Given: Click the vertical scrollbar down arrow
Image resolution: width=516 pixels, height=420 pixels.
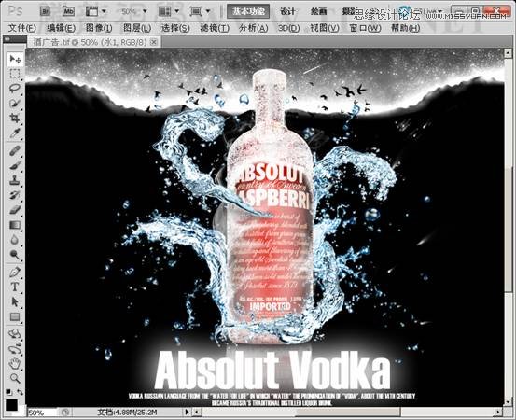Looking at the screenshot, I should [x=508, y=402].
